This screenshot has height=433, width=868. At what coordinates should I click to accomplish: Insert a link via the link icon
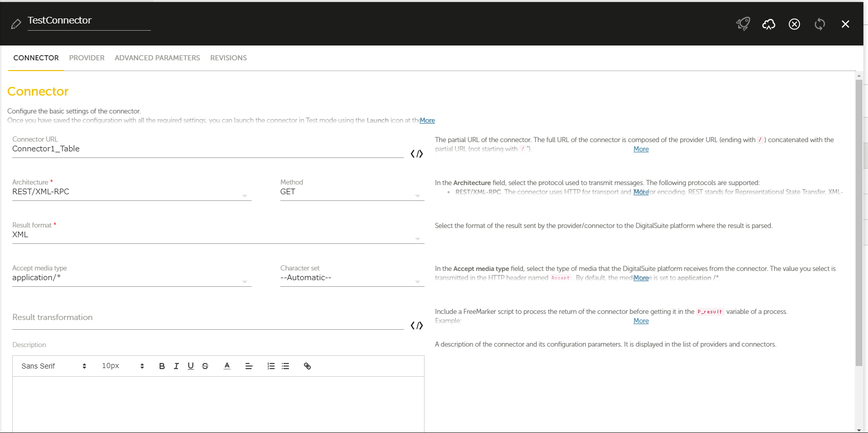(x=307, y=366)
